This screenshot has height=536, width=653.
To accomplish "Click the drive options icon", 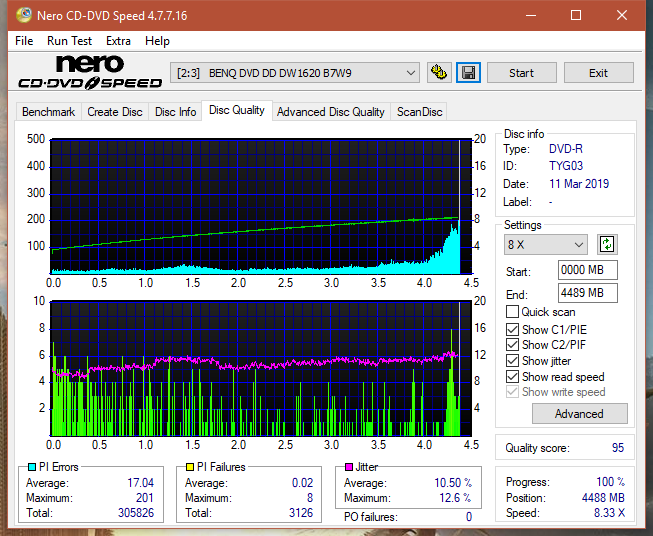I will tap(439, 73).
